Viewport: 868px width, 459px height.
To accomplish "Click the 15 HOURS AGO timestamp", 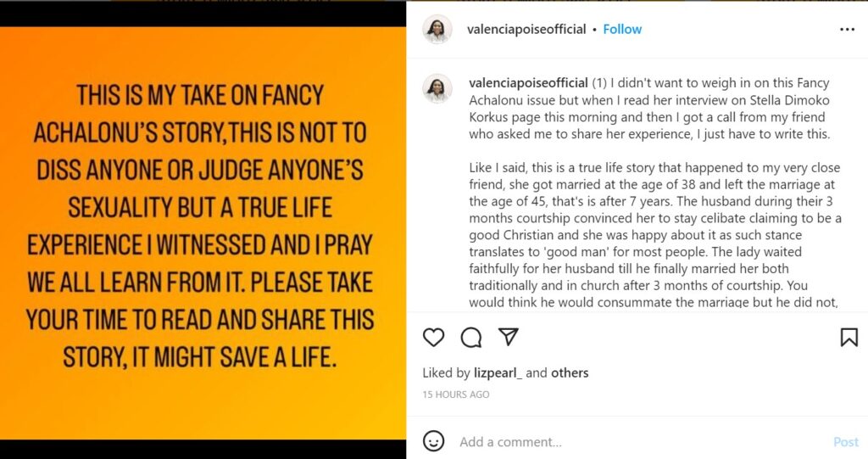I will coord(456,395).
